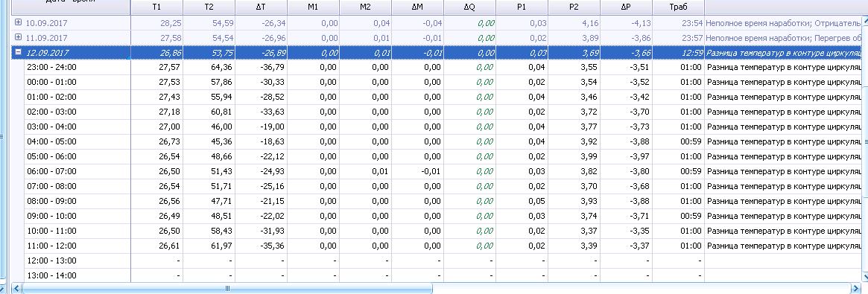Click the M2 column header
Viewport: 868px width, 294px height.
[x=365, y=7]
